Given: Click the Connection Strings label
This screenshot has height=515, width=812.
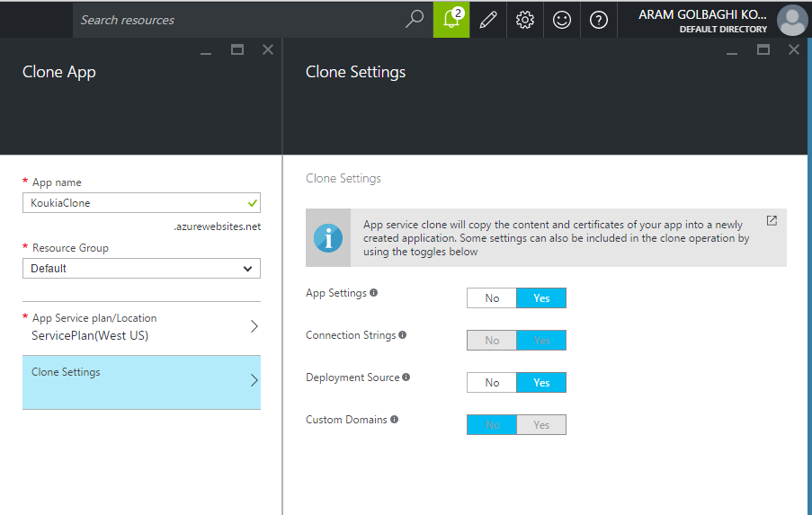Looking at the screenshot, I should 351,335.
